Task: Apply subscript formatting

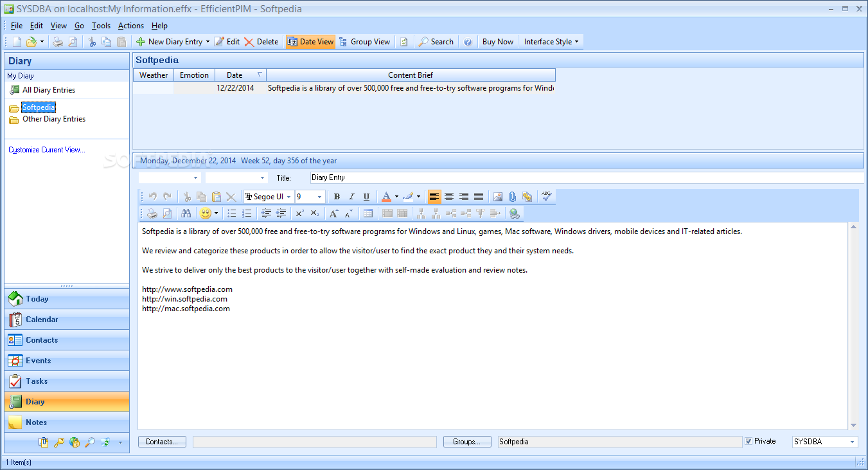Action: 315,213
